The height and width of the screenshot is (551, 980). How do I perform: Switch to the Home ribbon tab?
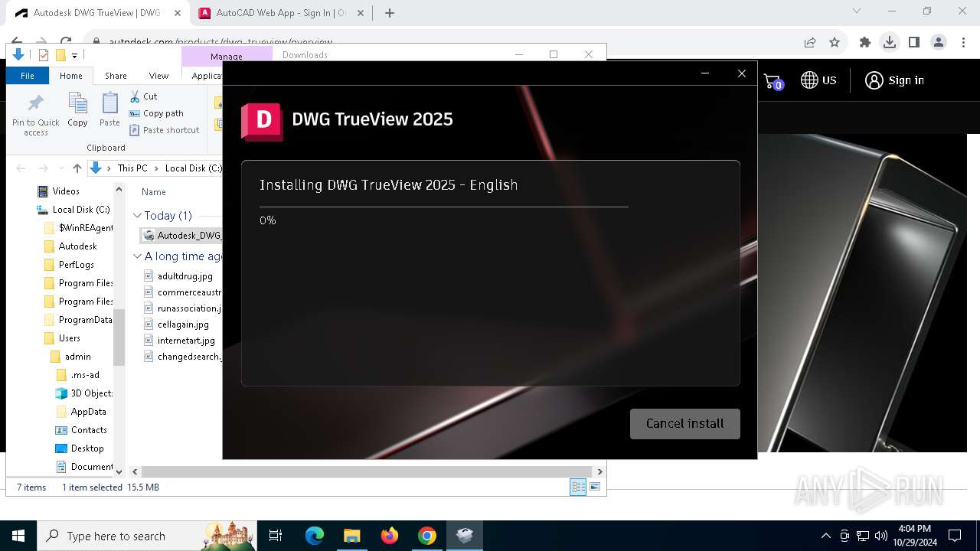[x=71, y=76]
